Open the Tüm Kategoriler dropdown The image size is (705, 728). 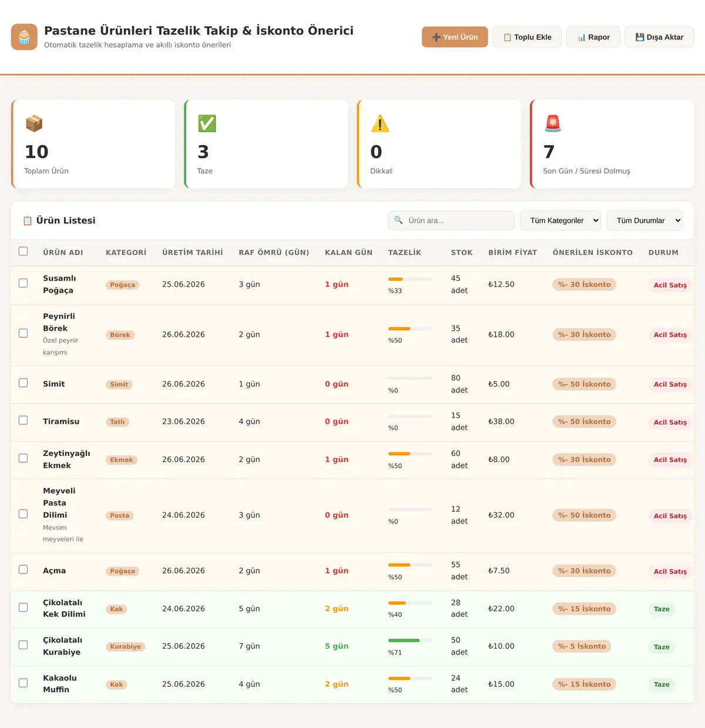click(560, 220)
